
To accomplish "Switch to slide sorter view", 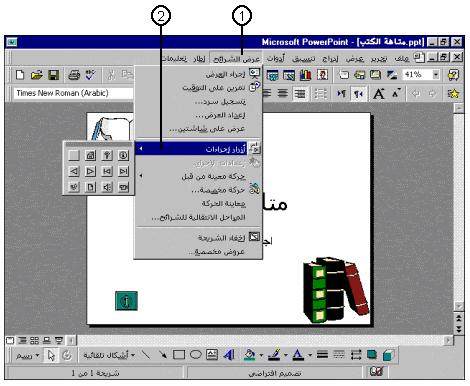I will [x=34, y=340].
